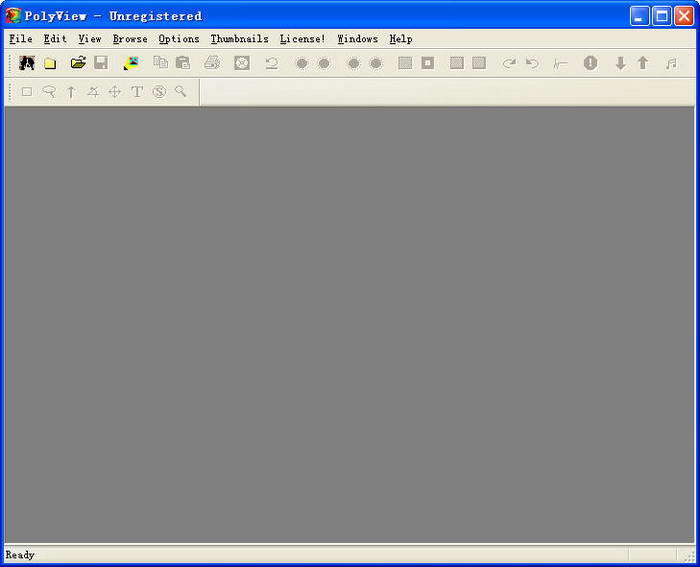Open the Help menu

[401, 39]
